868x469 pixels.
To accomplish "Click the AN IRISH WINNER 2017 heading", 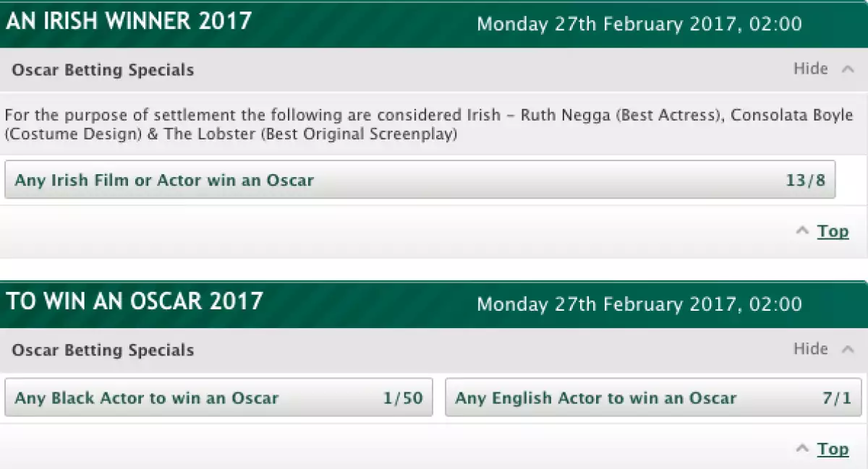I will [x=129, y=21].
